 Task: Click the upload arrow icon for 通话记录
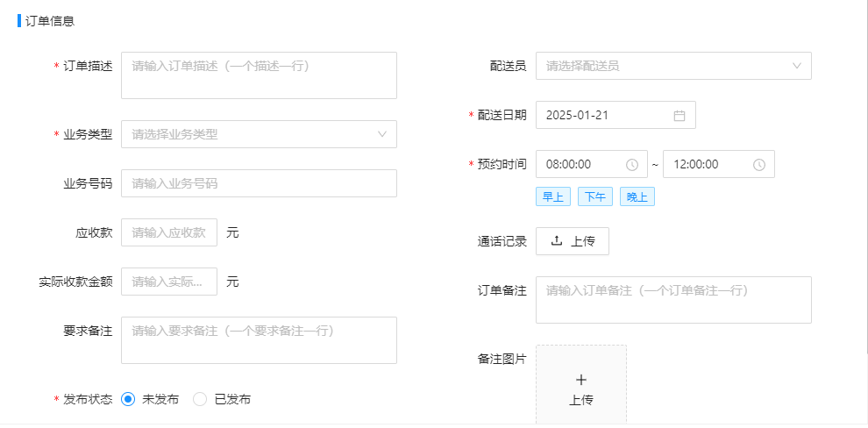(557, 241)
